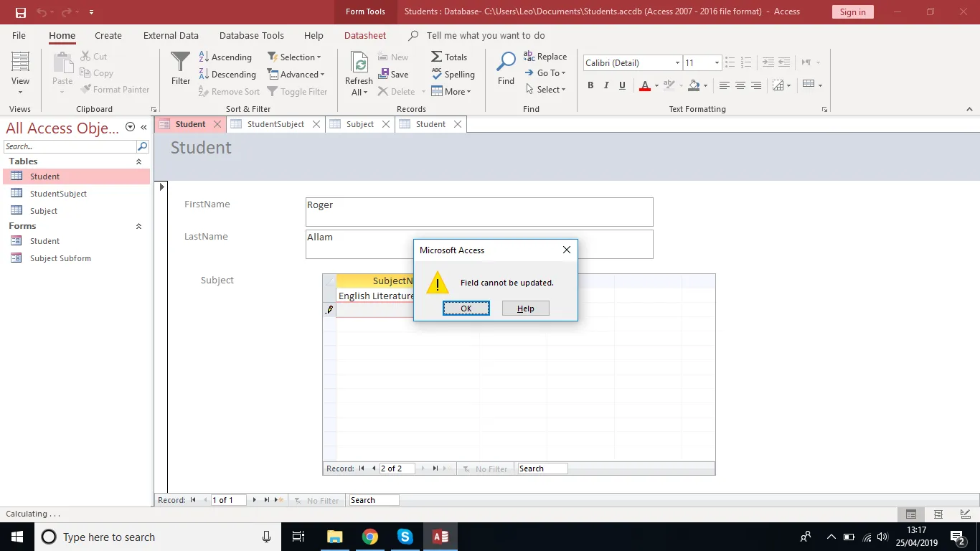980x551 pixels.
Task: Open the Subject Subform in the navigation pane
Action: click(60, 258)
